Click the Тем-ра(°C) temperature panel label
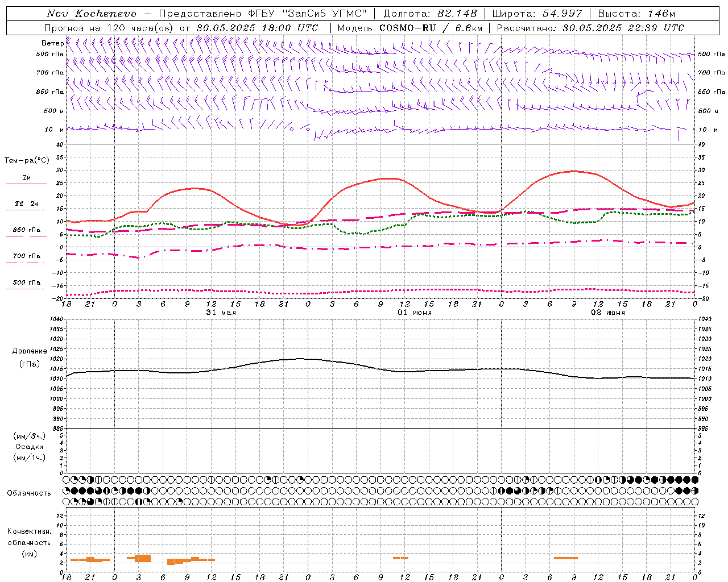 pos(27,161)
